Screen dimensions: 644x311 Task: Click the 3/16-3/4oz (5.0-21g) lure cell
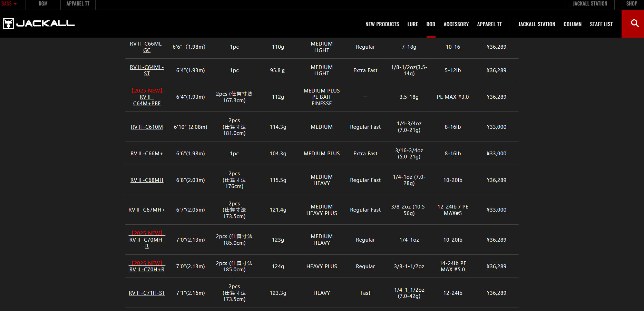[x=409, y=154]
